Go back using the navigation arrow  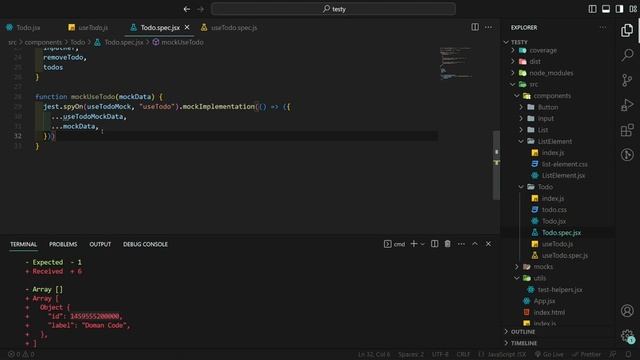187,9
